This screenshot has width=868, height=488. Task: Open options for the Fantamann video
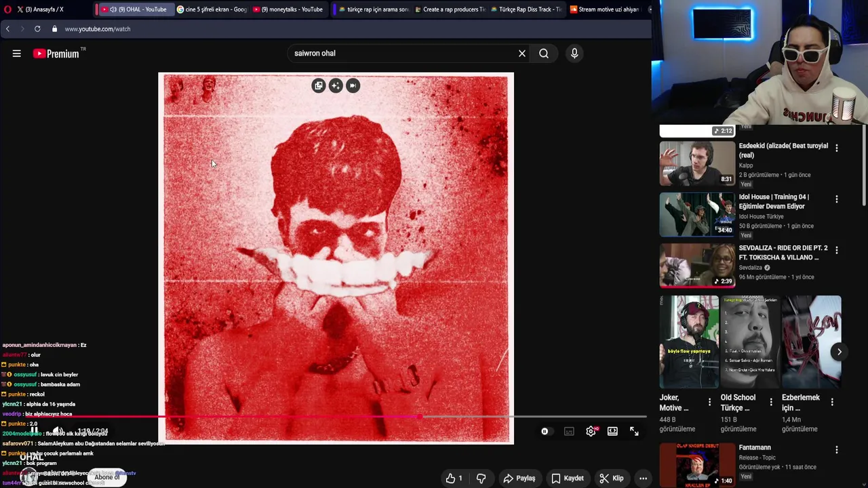click(x=837, y=449)
